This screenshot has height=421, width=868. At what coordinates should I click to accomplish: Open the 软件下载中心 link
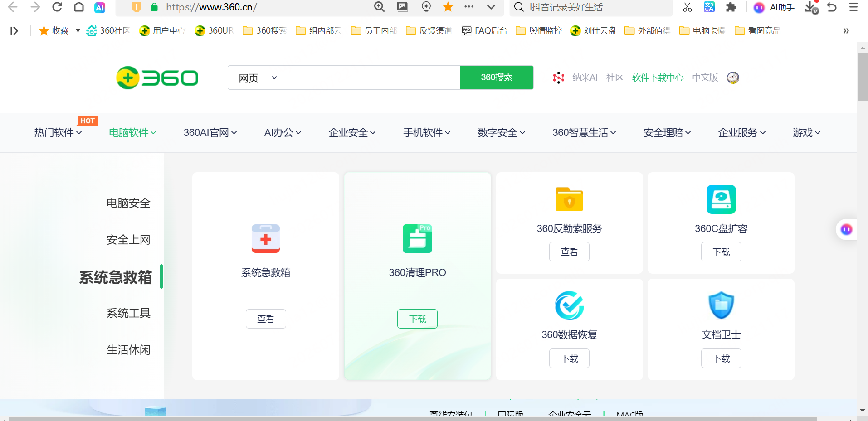tap(658, 77)
